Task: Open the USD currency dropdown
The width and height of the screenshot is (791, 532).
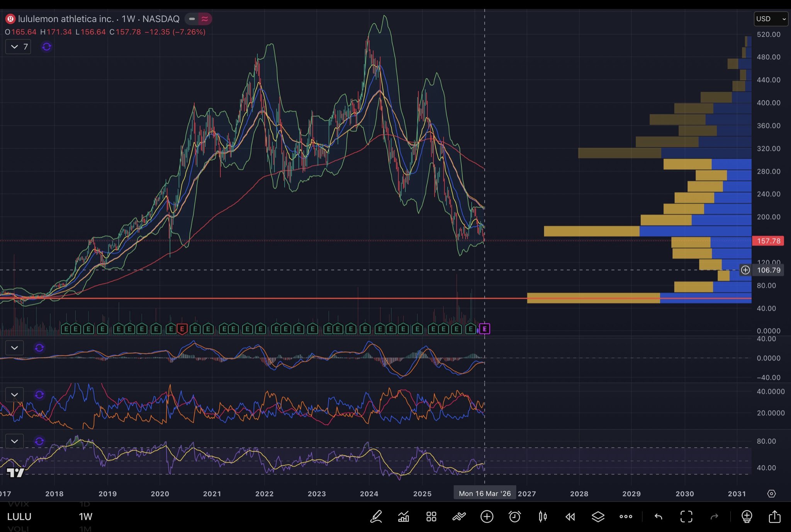Action: pyautogui.click(x=771, y=19)
